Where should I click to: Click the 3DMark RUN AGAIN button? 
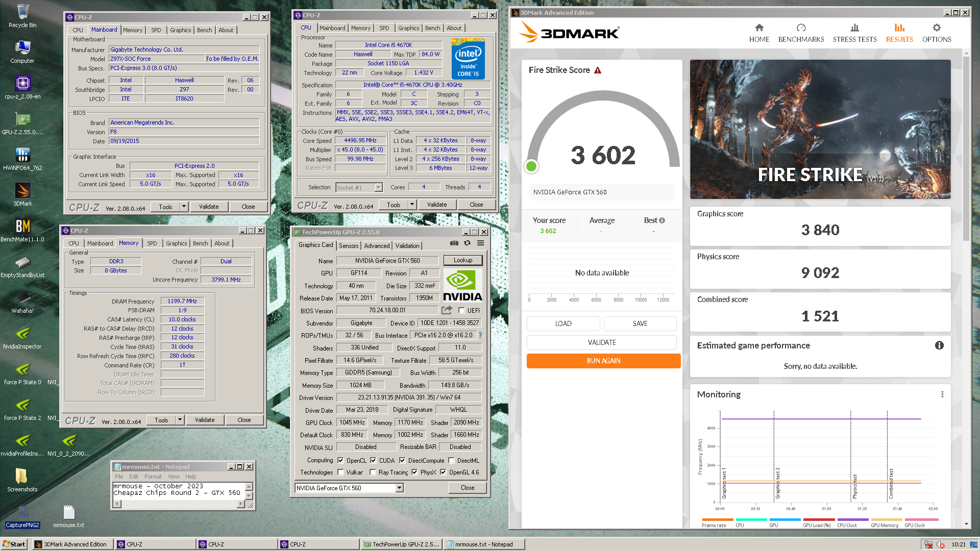tap(603, 361)
